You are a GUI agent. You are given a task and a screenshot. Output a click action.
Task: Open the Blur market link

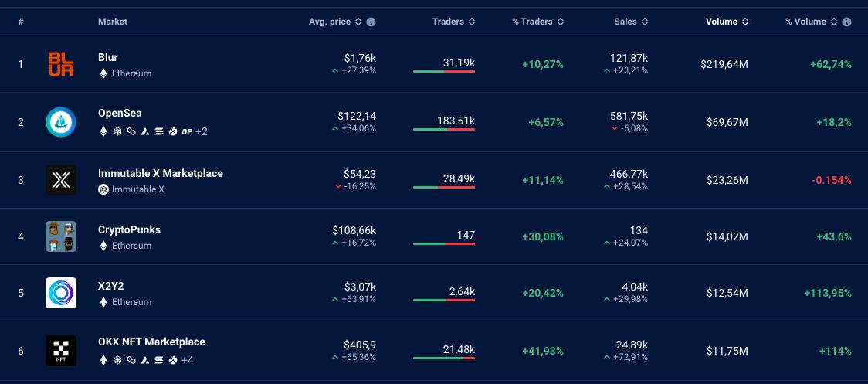point(108,57)
